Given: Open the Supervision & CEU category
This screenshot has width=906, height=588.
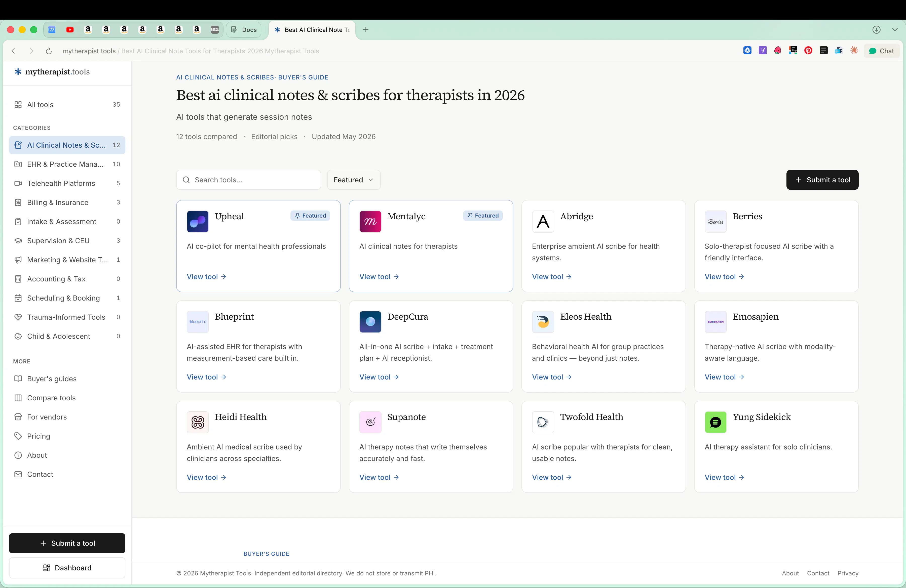Looking at the screenshot, I should coord(67,241).
